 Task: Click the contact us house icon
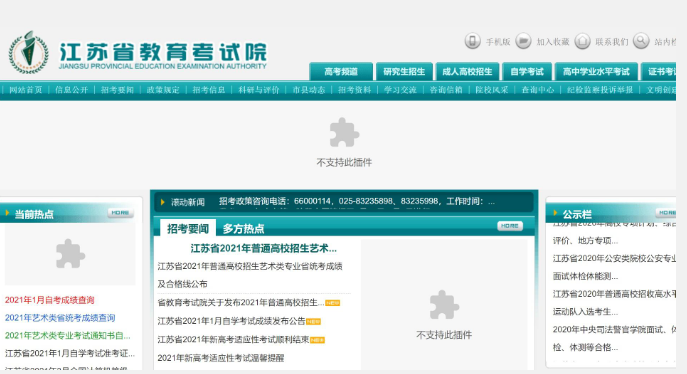tap(582, 41)
